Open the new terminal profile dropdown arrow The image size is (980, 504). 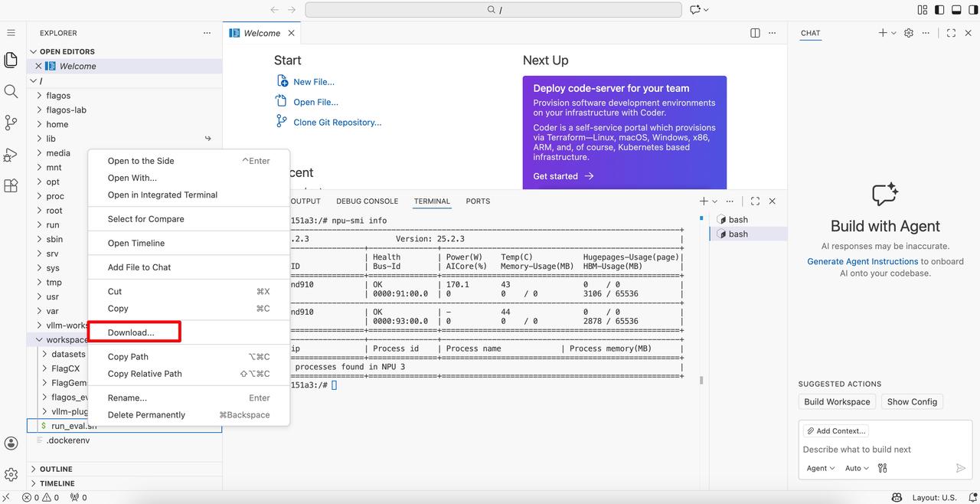pyautogui.click(x=714, y=201)
